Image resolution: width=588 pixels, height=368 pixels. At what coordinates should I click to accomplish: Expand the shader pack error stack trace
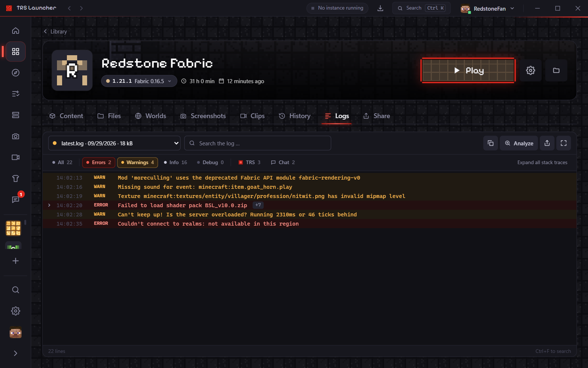pos(49,205)
